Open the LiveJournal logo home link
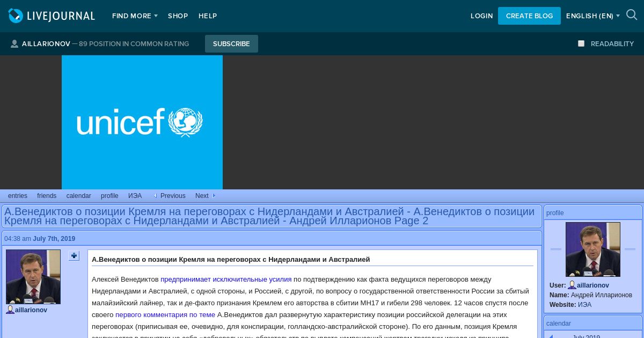The height and width of the screenshot is (338, 644). 52,16
